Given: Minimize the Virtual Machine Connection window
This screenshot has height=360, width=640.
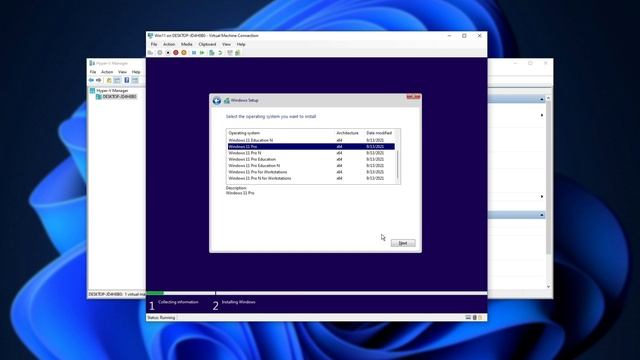Looking at the screenshot, I should pyautogui.click(x=449, y=36).
